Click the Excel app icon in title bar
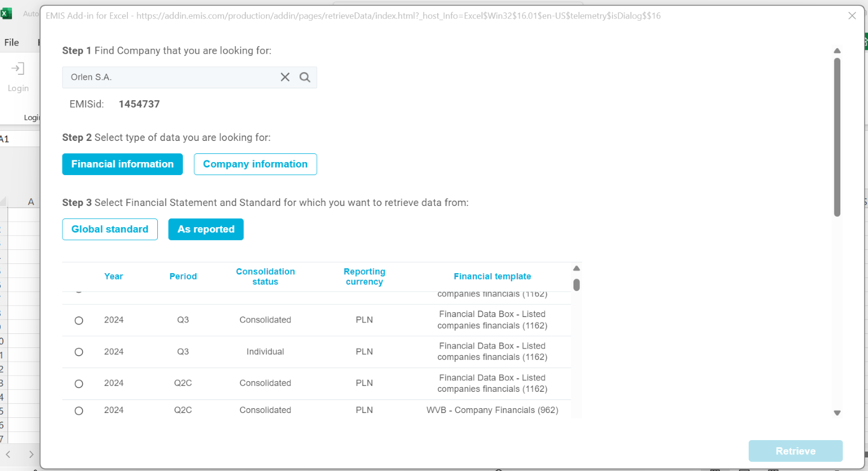The image size is (868, 471). 7,14
